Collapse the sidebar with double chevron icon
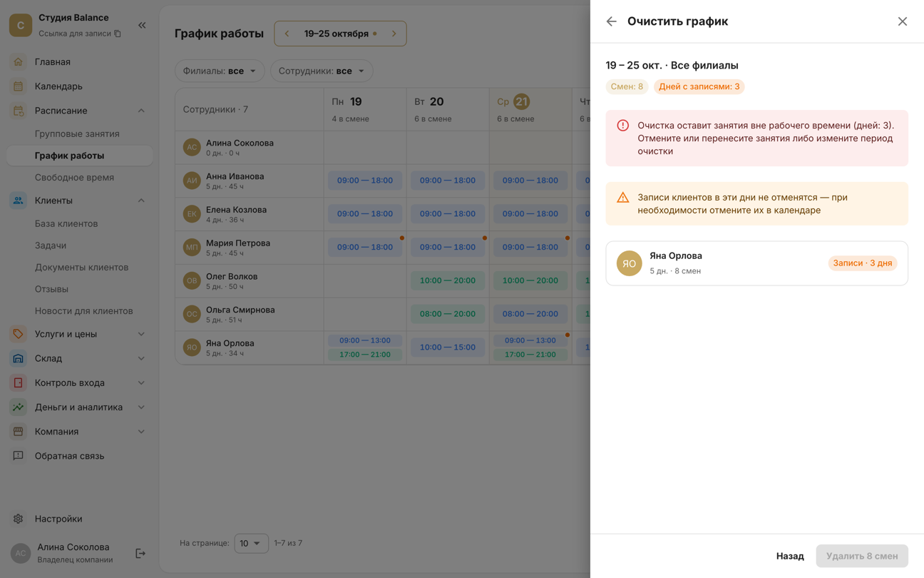Screen dimensions: 924x578 click(142, 25)
